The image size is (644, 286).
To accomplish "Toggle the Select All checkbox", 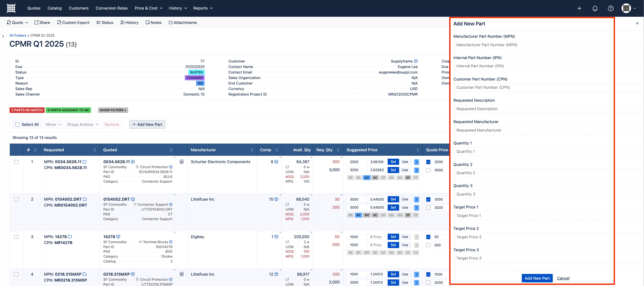I will coord(17,124).
